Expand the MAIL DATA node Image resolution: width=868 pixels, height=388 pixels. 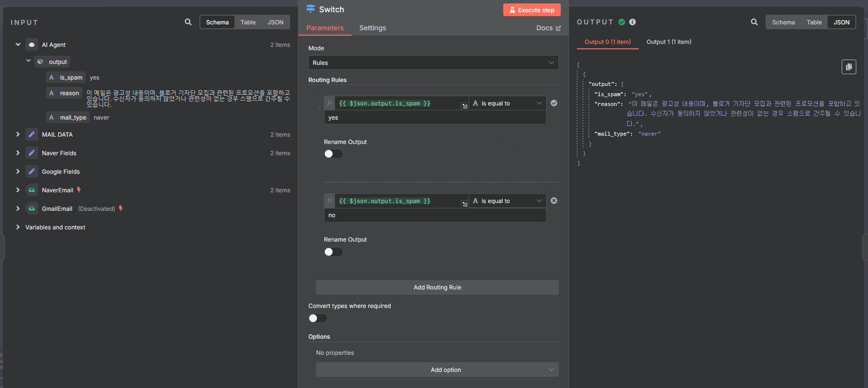(18, 134)
